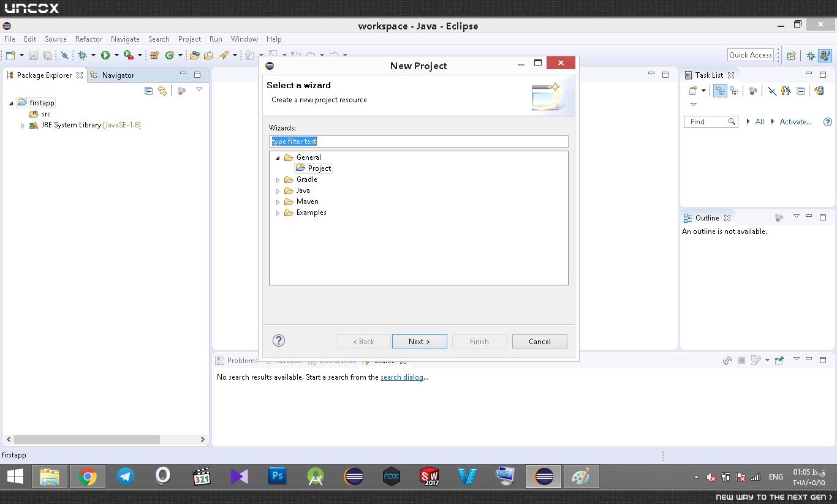Toggle Skip All Breakpoints icon
Viewport: 837px width, 504px height.
click(64, 55)
